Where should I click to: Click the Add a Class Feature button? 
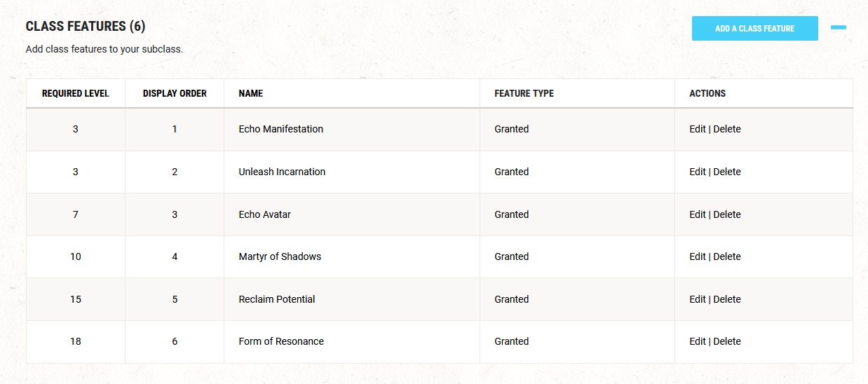pyautogui.click(x=754, y=29)
